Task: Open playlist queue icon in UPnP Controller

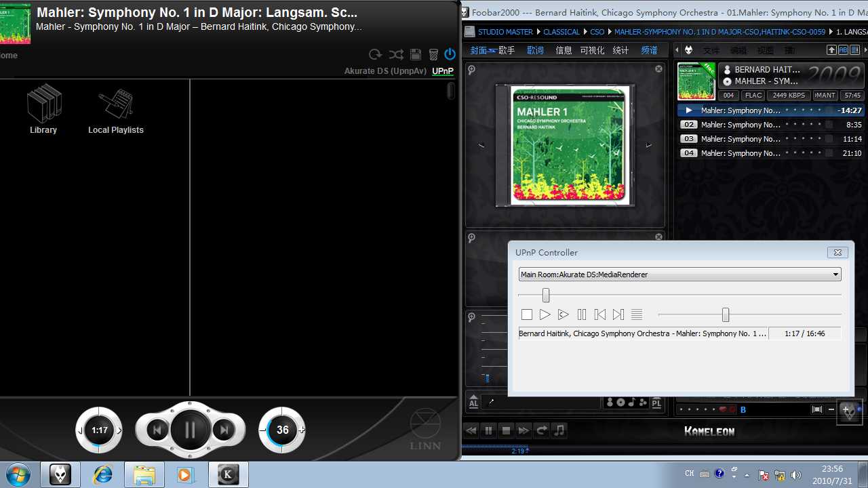Action: [x=637, y=314]
